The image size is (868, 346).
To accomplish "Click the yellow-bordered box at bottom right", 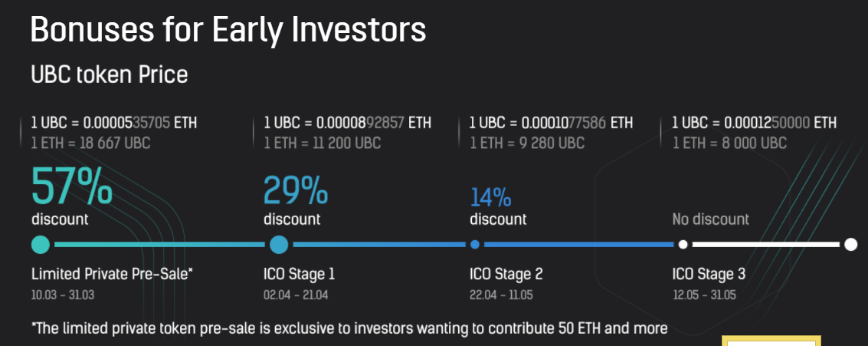I will pyautogui.click(x=771, y=341).
